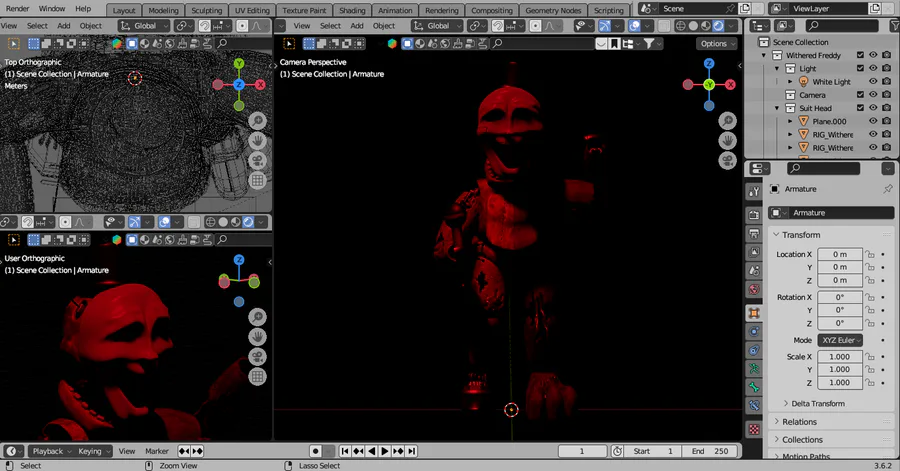
Task: Click the current frame number field
Action: [582, 451]
